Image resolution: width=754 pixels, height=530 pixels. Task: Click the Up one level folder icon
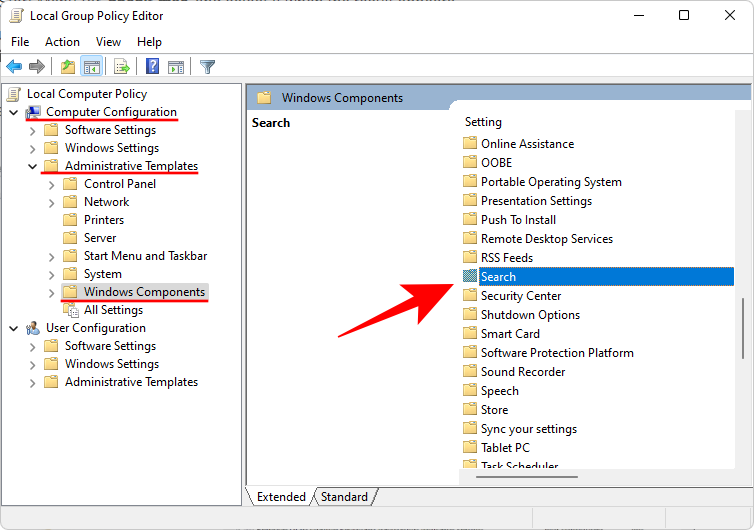67,67
